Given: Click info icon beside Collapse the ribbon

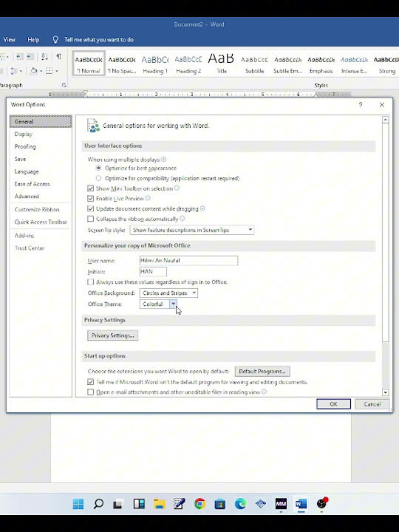Looking at the screenshot, I should [x=183, y=219].
